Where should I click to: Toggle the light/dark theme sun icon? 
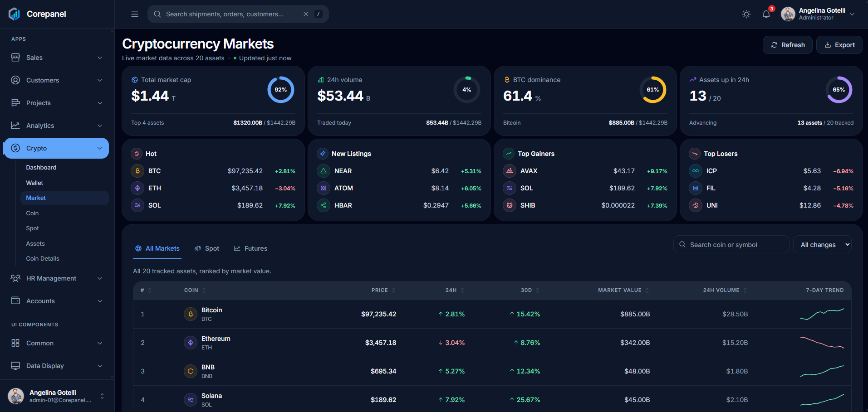(746, 14)
